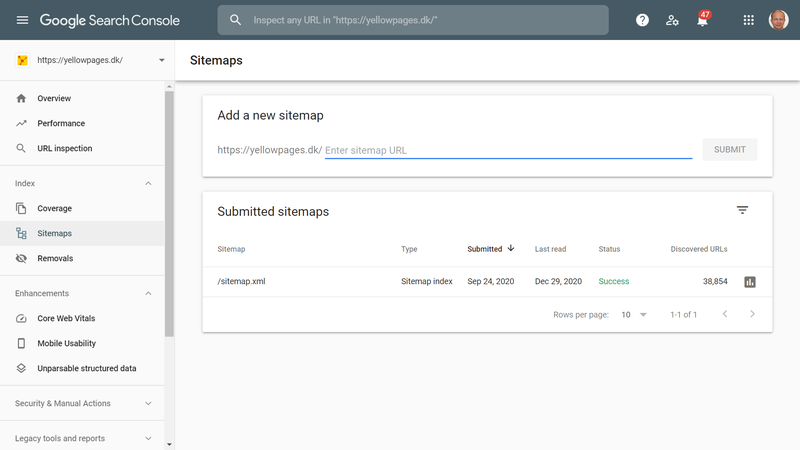The height and width of the screenshot is (450, 800).
Task: Click the Coverage pages icon
Action: click(21, 208)
